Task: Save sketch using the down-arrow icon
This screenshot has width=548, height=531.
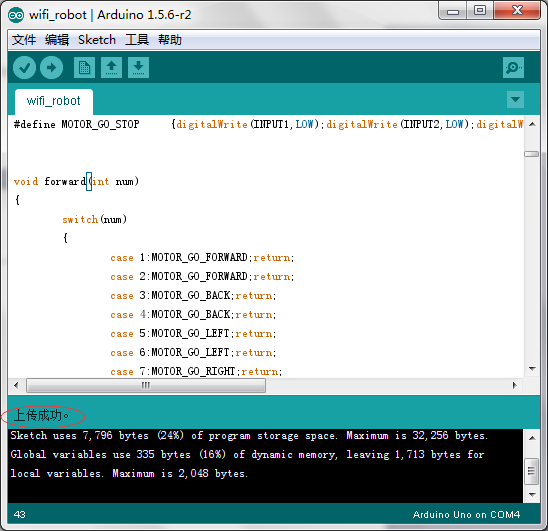Action: click(x=138, y=67)
